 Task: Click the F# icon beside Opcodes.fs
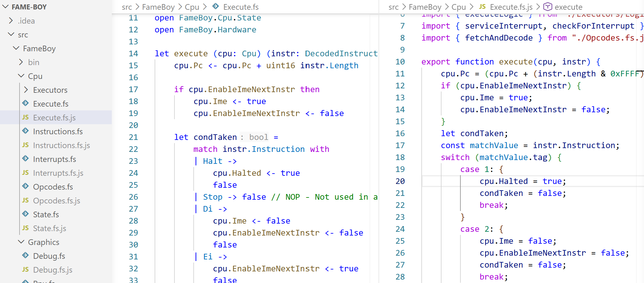pos(26,186)
